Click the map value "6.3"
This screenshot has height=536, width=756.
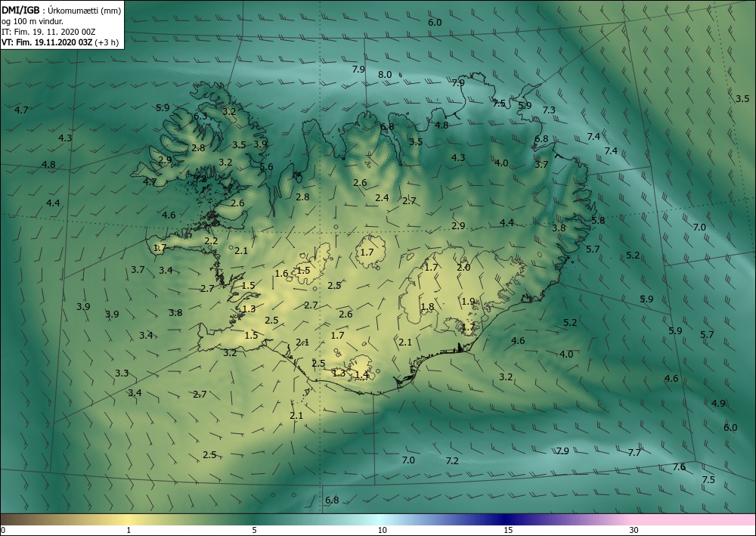(x=200, y=116)
